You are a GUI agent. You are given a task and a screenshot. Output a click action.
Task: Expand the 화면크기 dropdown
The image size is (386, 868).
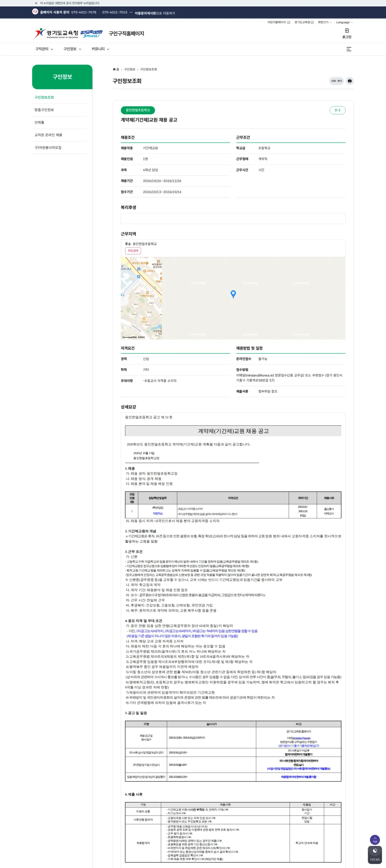(x=325, y=22)
